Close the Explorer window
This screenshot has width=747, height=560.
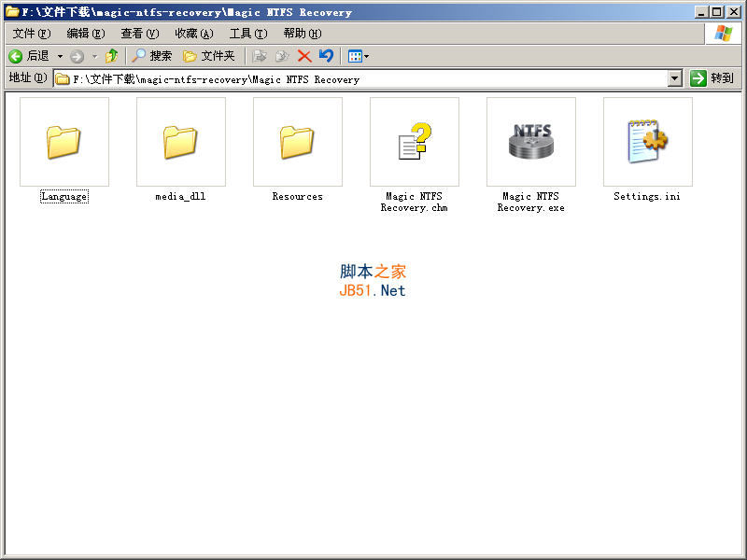pos(733,12)
